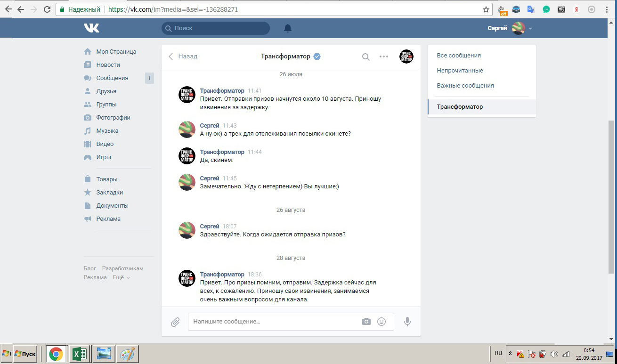Viewport: 617px width, 364px height.
Task: Bookmark this page with star icon
Action: click(486, 9)
